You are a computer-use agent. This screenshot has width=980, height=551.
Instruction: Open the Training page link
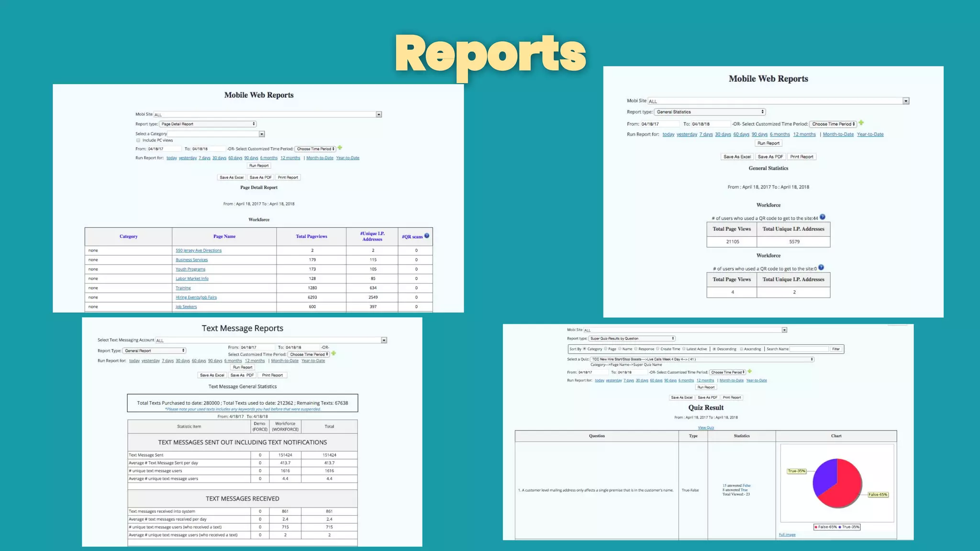(183, 288)
